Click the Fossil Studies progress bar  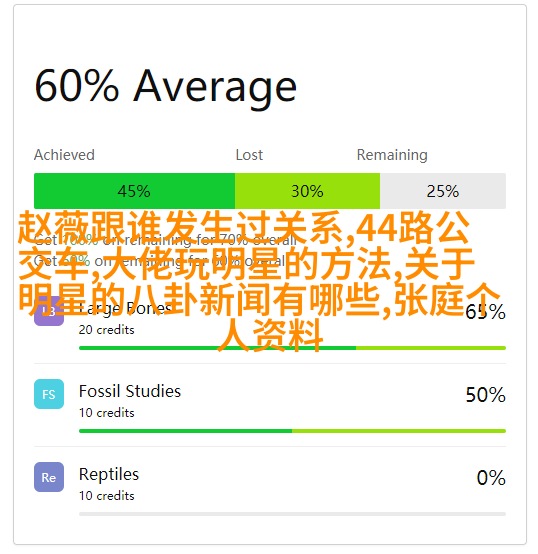(292, 431)
